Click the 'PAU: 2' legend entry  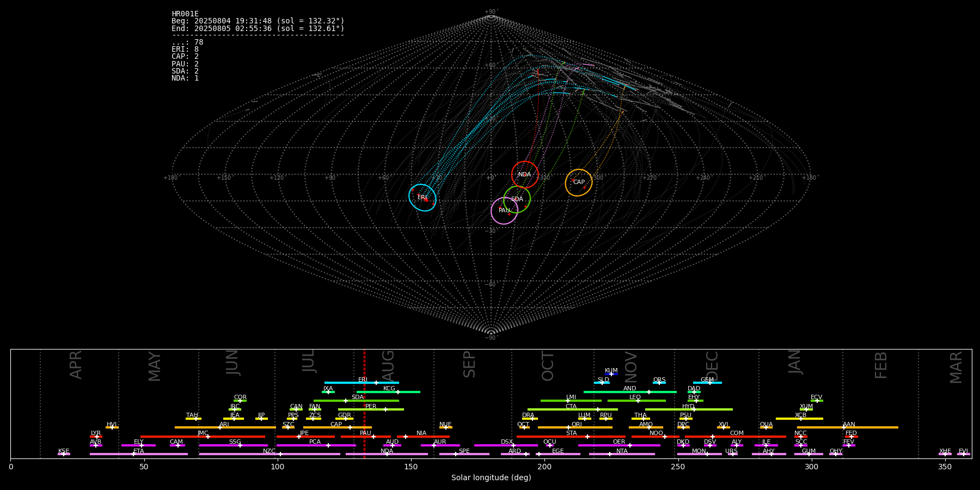pos(185,64)
